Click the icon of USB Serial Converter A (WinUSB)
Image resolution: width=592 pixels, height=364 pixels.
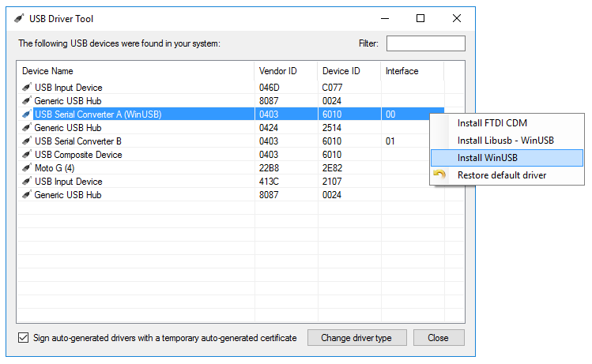click(27, 114)
